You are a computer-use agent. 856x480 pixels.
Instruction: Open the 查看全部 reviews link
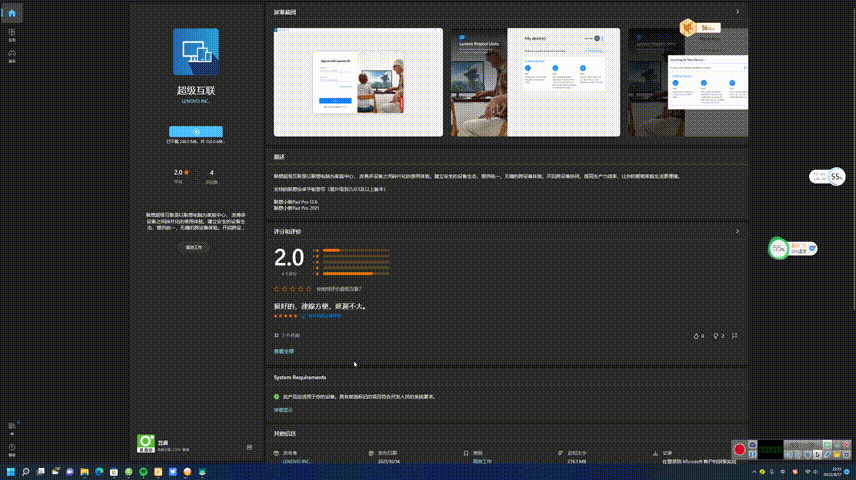[x=283, y=352]
